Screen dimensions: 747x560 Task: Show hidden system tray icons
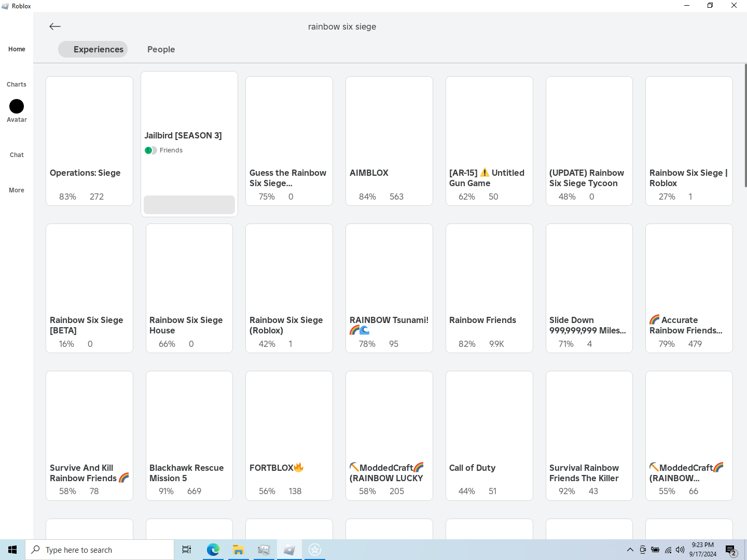click(630, 550)
